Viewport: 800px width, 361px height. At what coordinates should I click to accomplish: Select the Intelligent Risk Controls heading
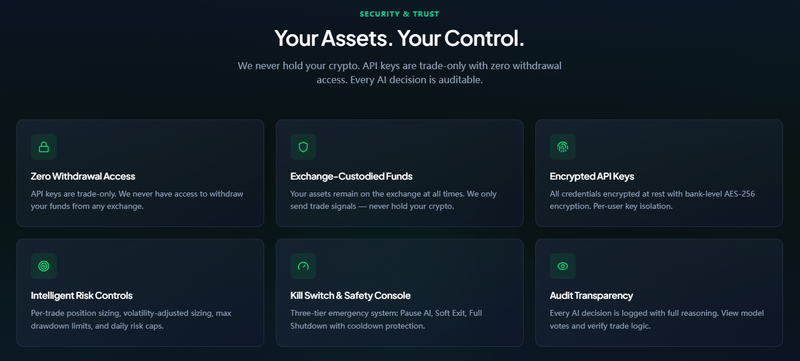[82, 296]
